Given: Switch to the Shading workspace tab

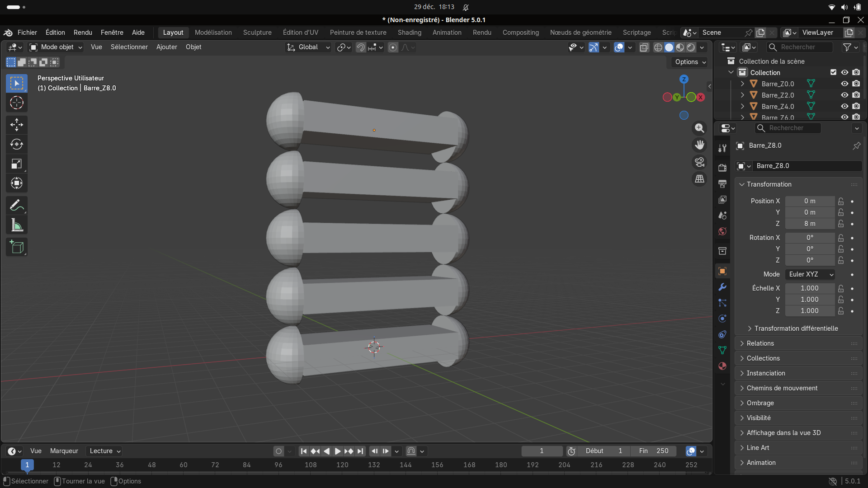Looking at the screenshot, I should click(x=409, y=33).
